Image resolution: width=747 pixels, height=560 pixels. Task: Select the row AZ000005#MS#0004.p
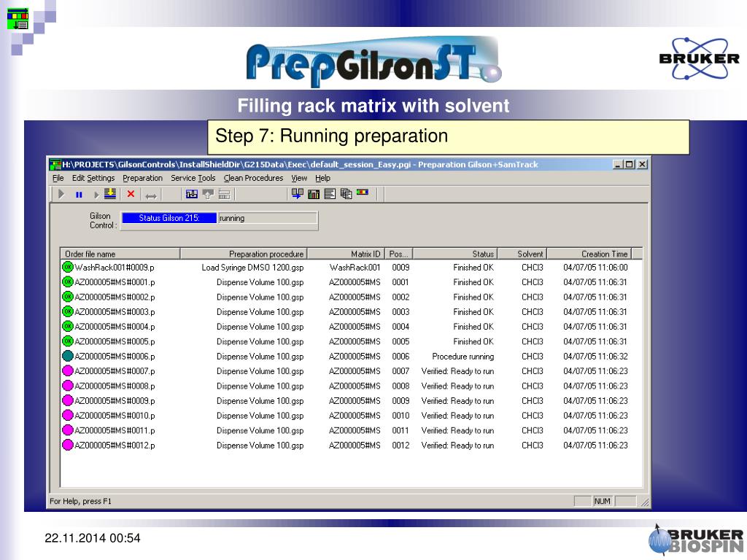[x=352, y=326]
